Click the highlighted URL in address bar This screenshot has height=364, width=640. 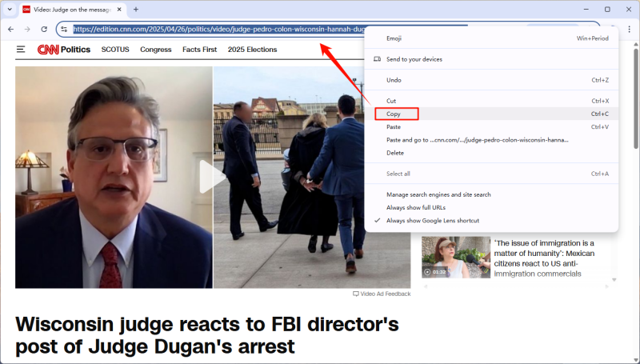pos(218,29)
